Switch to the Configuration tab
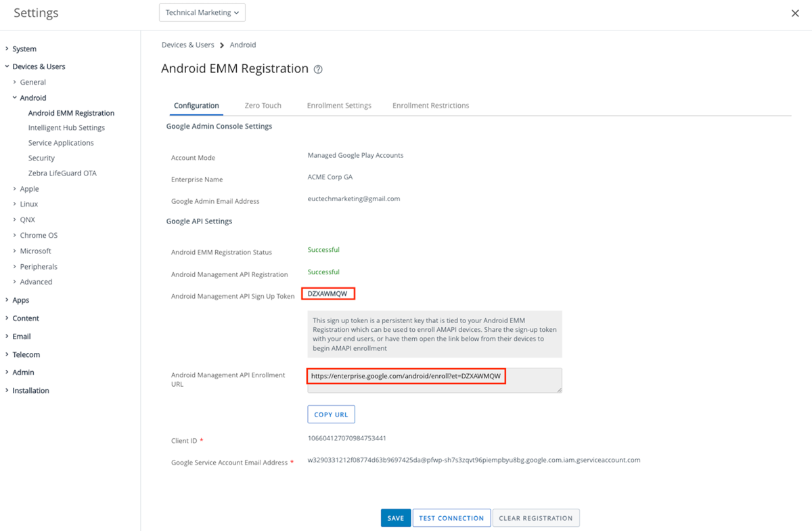Viewport: 812px width, 531px height. (196, 106)
